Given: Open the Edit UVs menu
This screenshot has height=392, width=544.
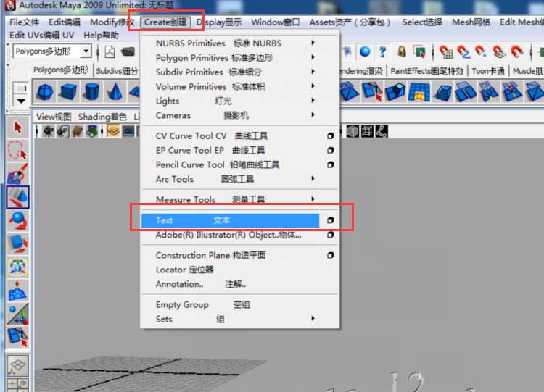Looking at the screenshot, I should coord(42,35).
